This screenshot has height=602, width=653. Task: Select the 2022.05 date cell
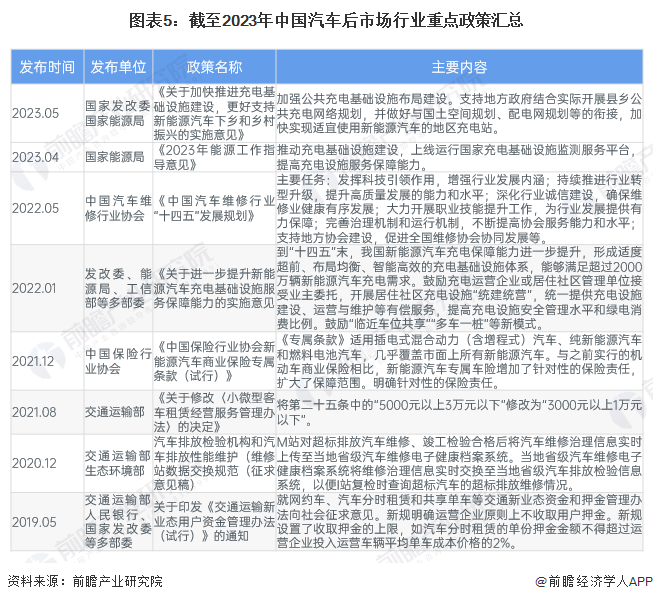click(47, 208)
